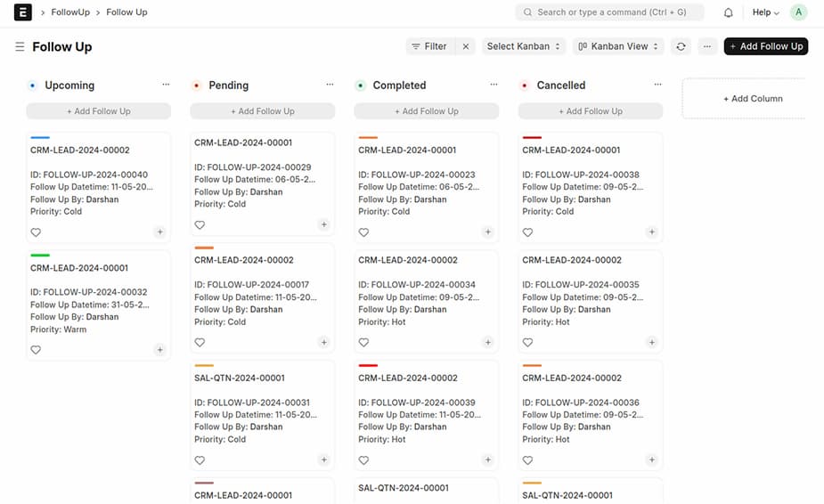Open Completed column options menu
The width and height of the screenshot is (824, 504).
pos(494,84)
